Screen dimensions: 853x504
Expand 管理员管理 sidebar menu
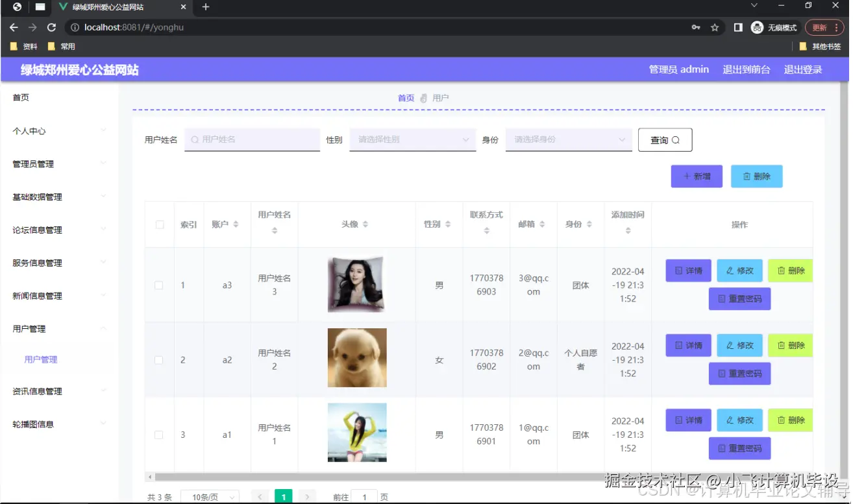[59, 164]
